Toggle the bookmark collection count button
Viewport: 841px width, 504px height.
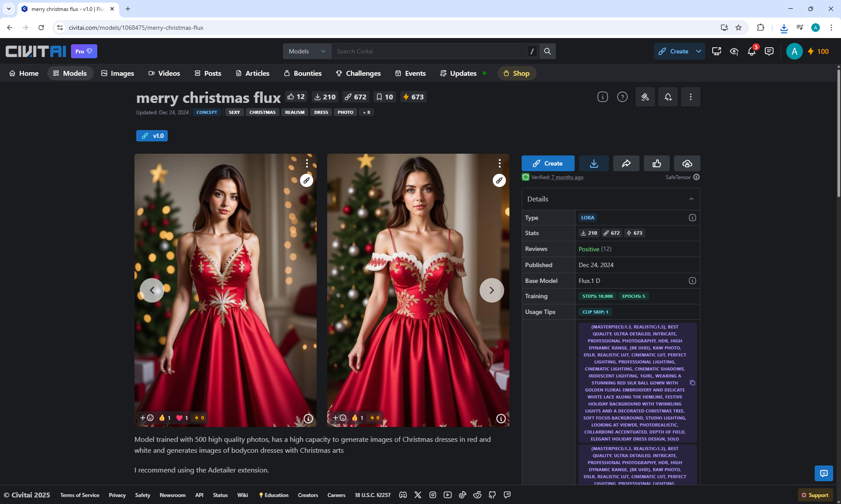click(385, 97)
